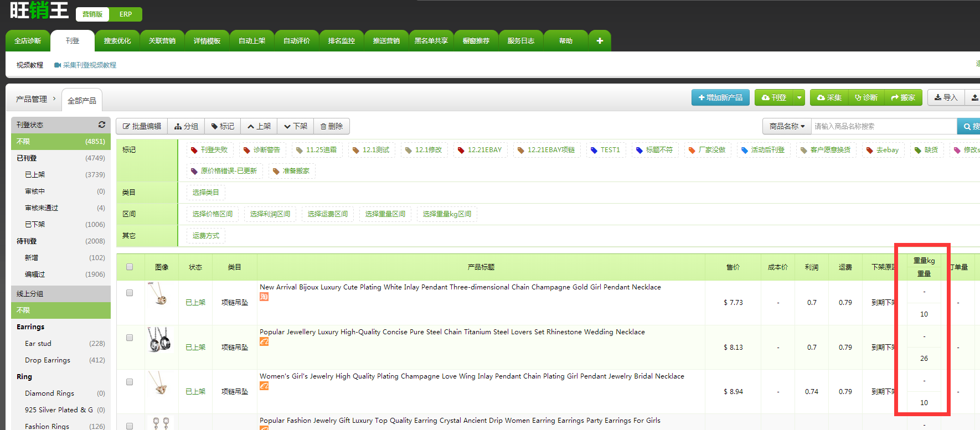This screenshot has height=430, width=980.
Task: Focus the product name search field
Action: pyautogui.click(x=884, y=126)
